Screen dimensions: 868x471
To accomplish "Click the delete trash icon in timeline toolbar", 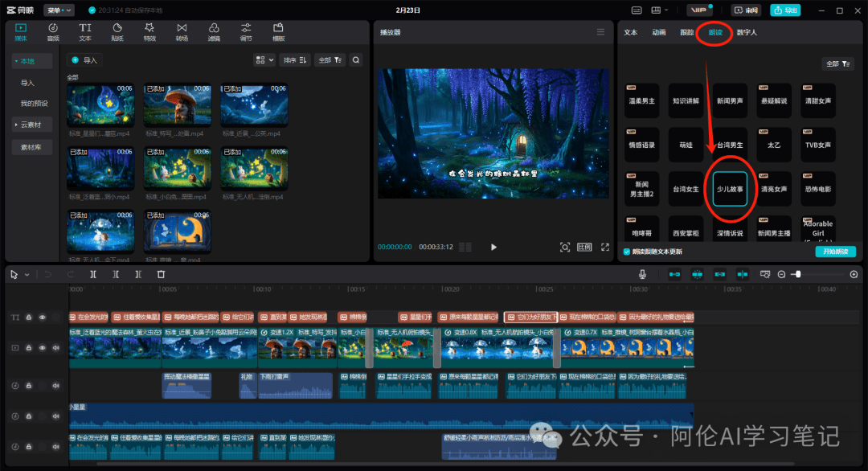I will (x=161, y=275).
